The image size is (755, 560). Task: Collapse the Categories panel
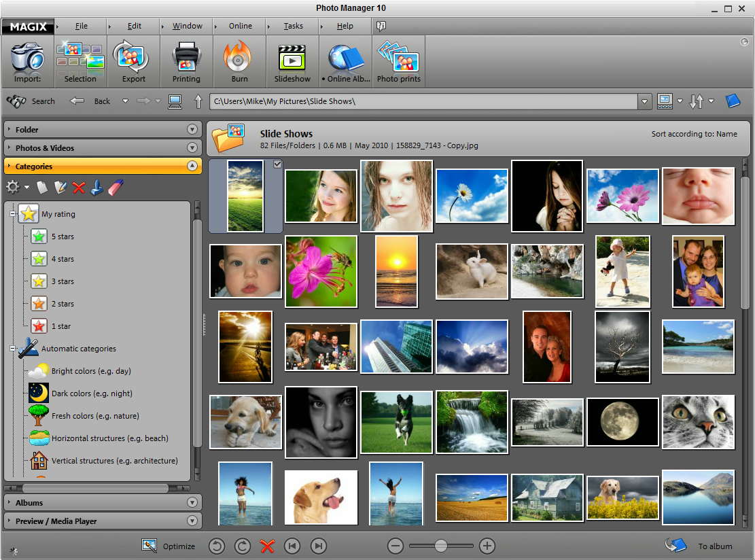point(192,166)
